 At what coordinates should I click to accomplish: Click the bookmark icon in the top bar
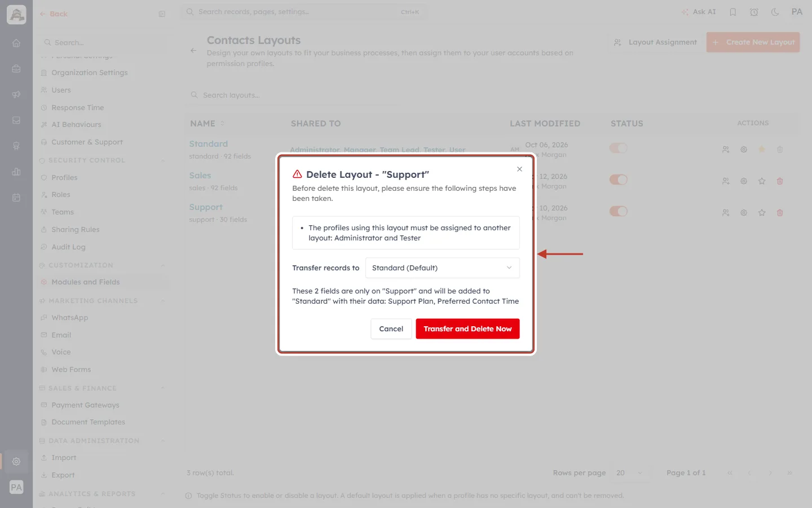tap(732, 12)
